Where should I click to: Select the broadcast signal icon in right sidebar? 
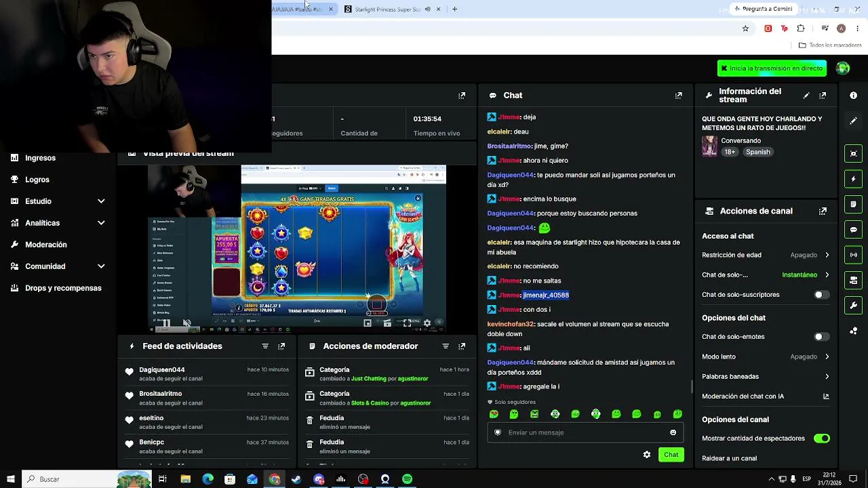click(853, 255)
